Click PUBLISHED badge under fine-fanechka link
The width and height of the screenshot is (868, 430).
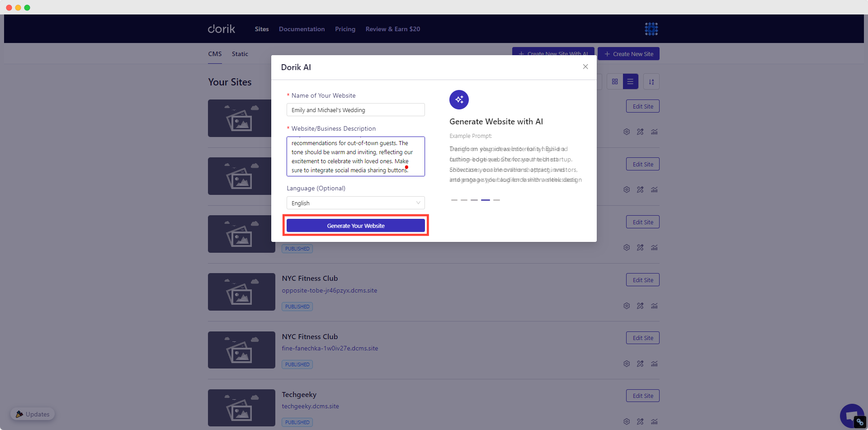point(297,364)
